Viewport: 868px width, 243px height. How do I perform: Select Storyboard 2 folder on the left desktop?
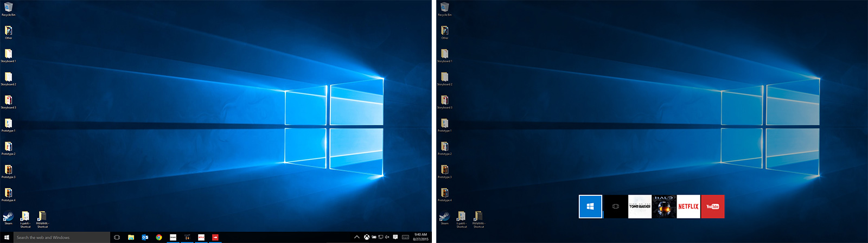click(8, 79)
